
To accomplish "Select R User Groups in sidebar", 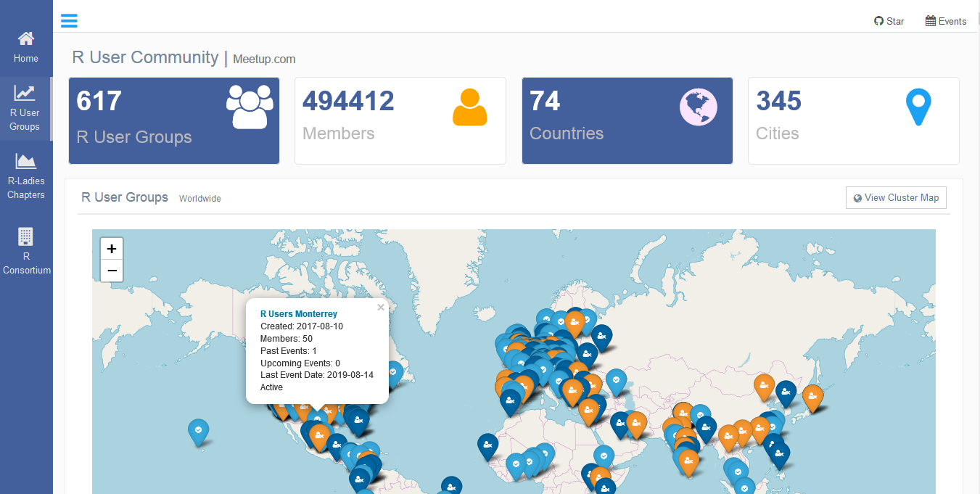I will (25, 109).
